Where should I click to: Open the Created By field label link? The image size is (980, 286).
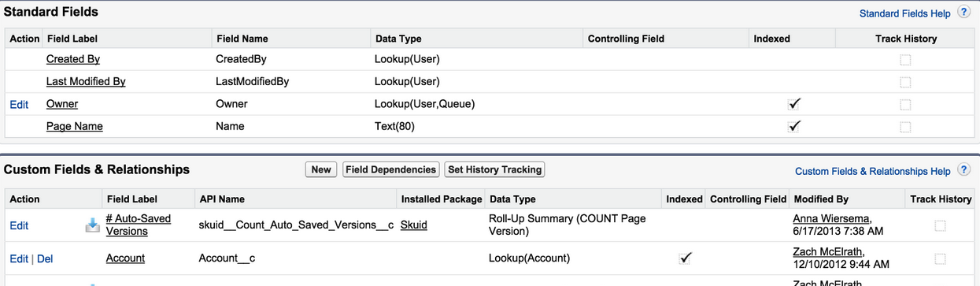click(73, 59)
